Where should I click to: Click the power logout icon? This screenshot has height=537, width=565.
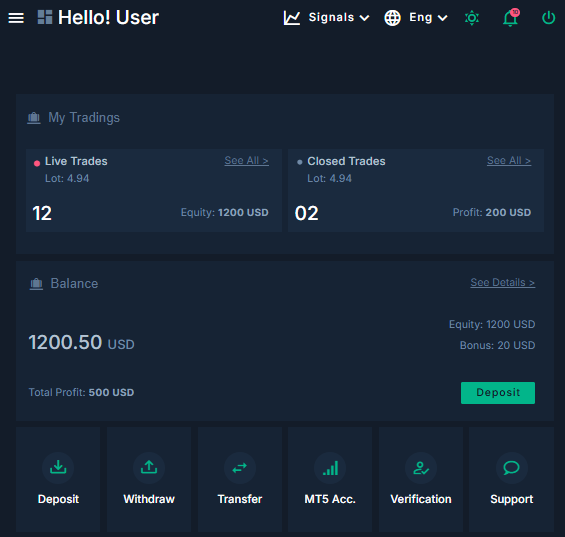click(x=548, y=18)
